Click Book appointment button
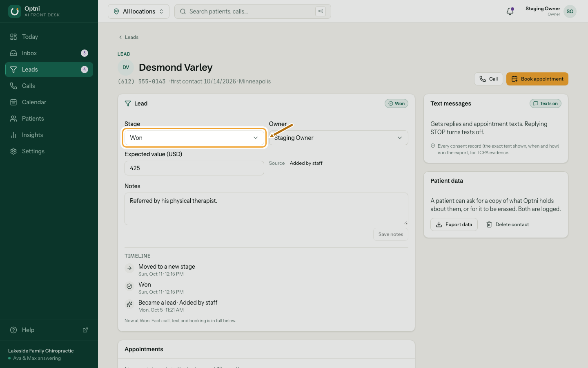Viewport: 588px width, 368px height. (x=537, y=79)
